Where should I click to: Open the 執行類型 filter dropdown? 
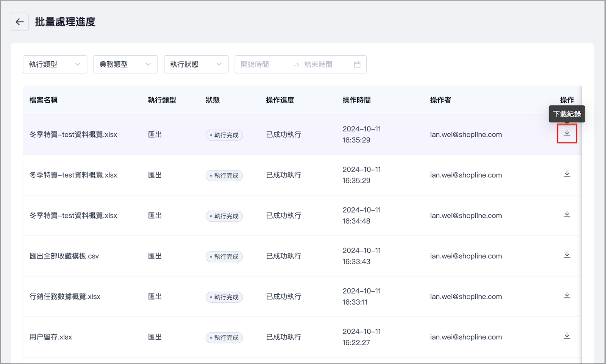click(55, 64)
